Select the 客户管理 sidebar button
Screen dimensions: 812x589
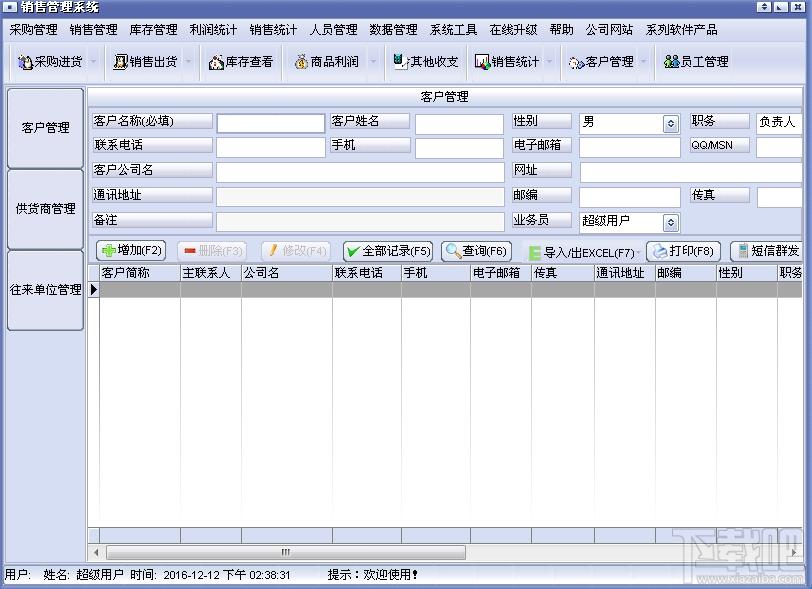(46, 128)
